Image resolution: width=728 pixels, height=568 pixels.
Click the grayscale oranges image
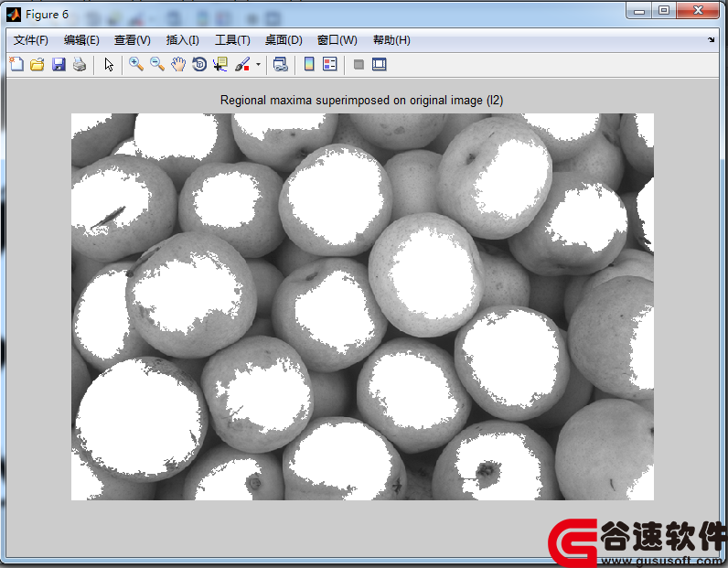(x=362, y=306)
